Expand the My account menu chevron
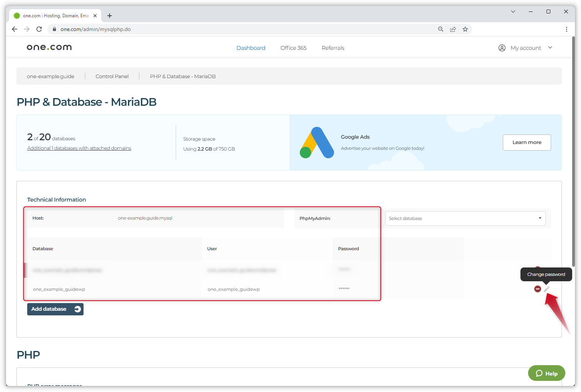Screen dimensions: 581x392 (x=550, y=48)
